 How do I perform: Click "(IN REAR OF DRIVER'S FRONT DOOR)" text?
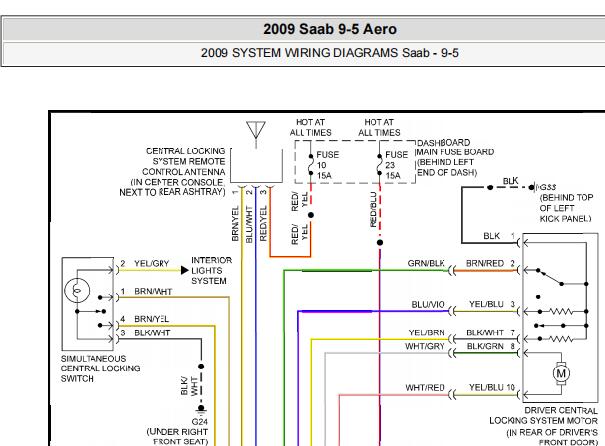[x=552, y=437]
